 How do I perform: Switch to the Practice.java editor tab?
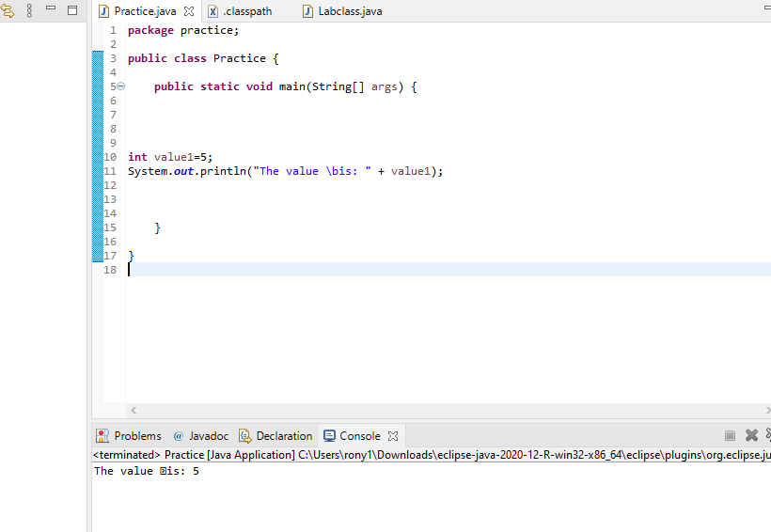point(145,11)
